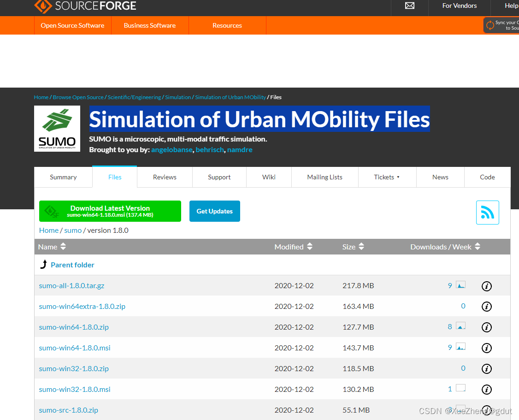Switch to the Summary tab
This screenshot has height=420, width=519.
tap(63, 177)
